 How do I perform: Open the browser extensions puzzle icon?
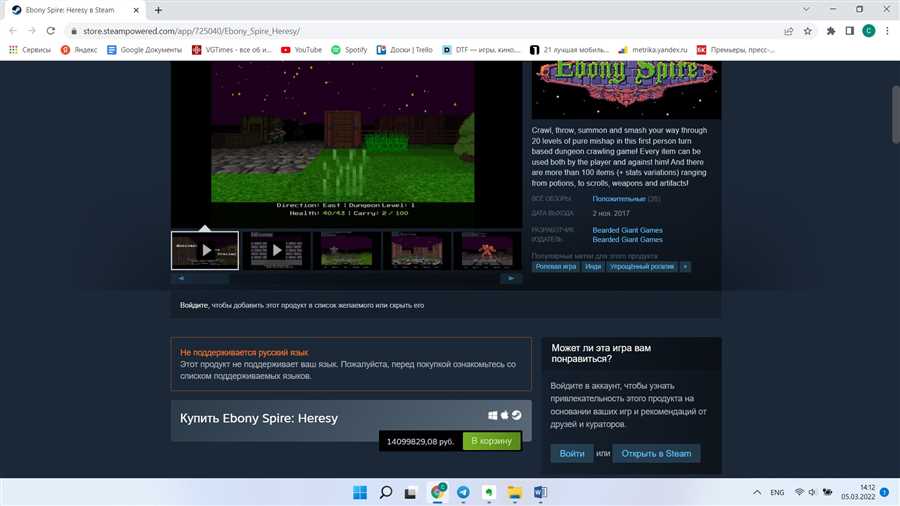coord(831,31)
